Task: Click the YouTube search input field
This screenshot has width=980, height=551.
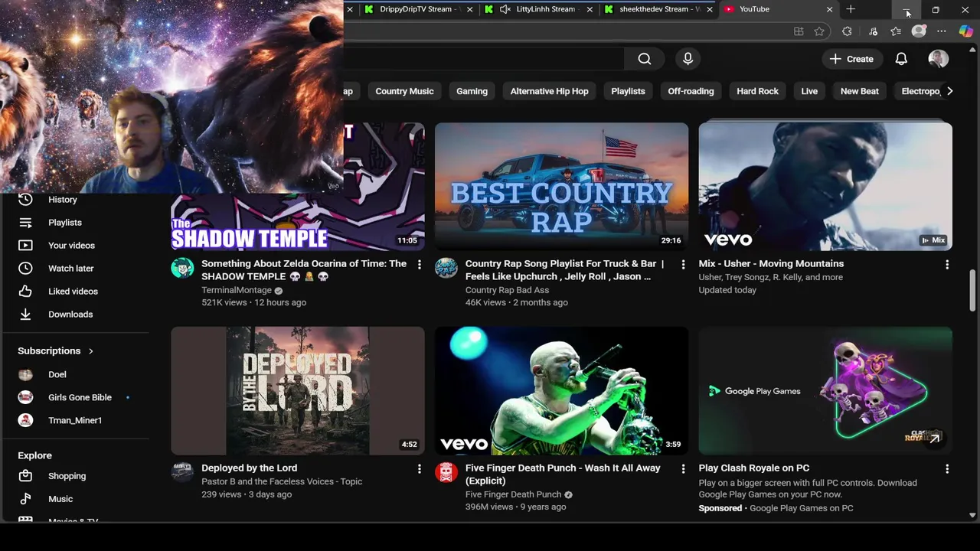Action: coord(484,59)
